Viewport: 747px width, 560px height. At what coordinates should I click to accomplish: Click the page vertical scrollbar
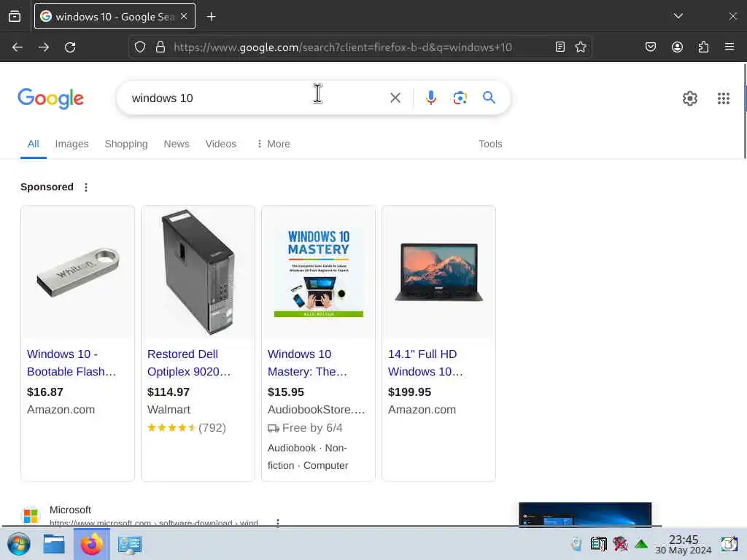click(744, 111)
